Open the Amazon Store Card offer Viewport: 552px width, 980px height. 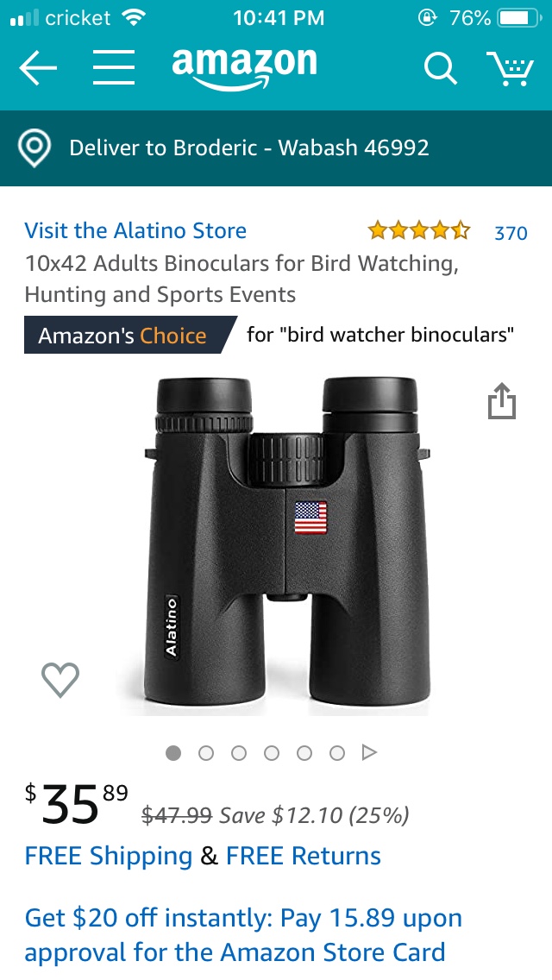[243, 935]
